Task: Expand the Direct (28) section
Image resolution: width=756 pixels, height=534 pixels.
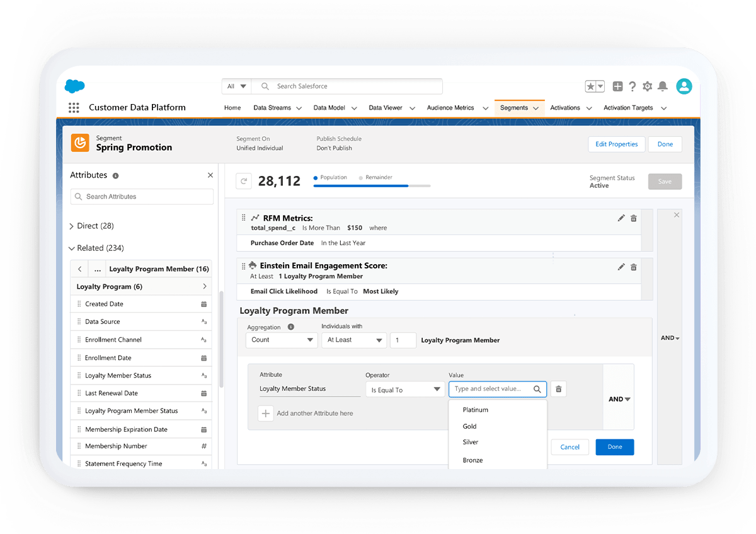Action: (92, 226)
